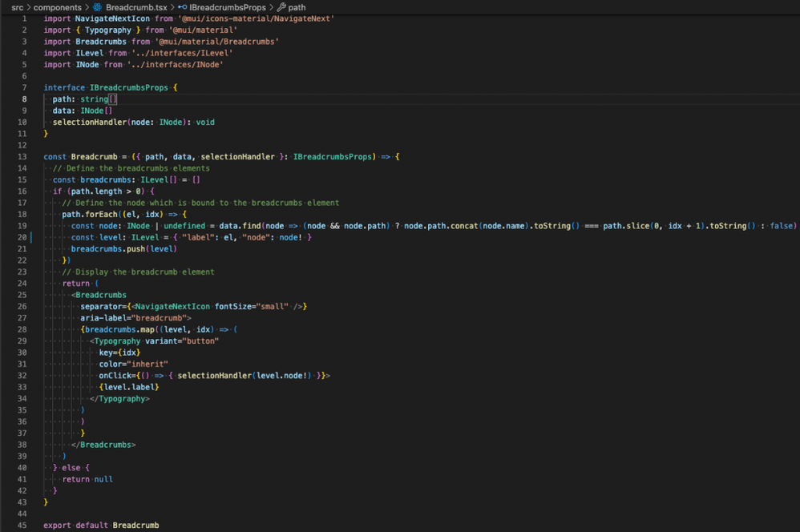
Task: Click aria-label="breadcrumb" attribute
Action: pos(134,318)
